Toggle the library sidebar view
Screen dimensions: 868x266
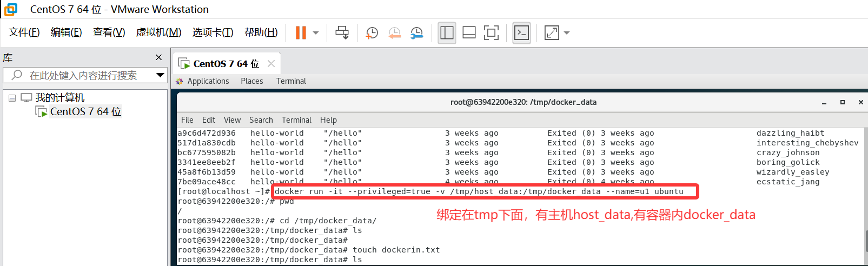click(447, 32)
